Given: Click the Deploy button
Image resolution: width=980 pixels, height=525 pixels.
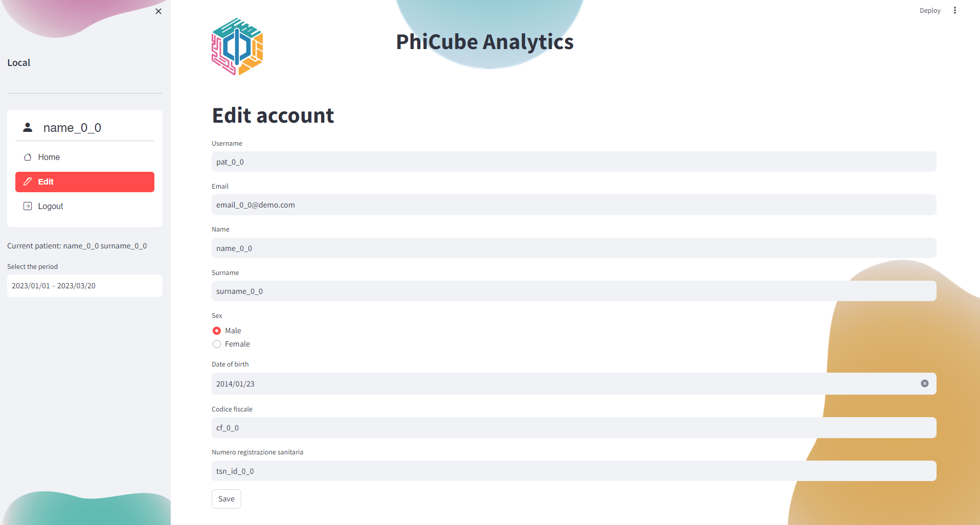Looking at the screenshot, I should [929, 10].
